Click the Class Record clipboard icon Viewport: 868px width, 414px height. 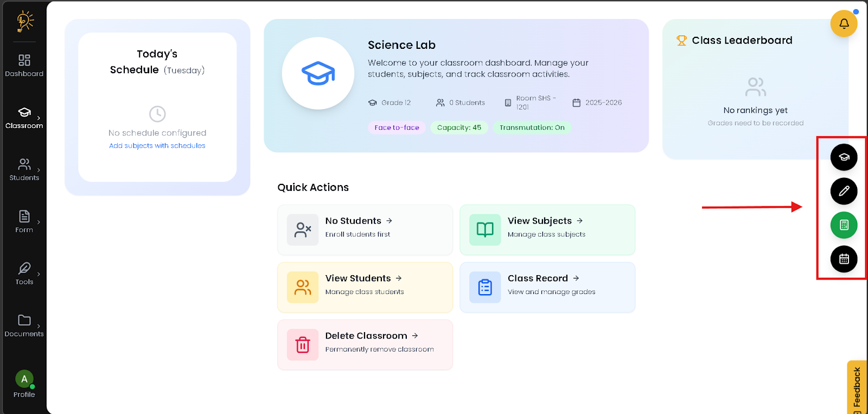click(x=485, y=287)
